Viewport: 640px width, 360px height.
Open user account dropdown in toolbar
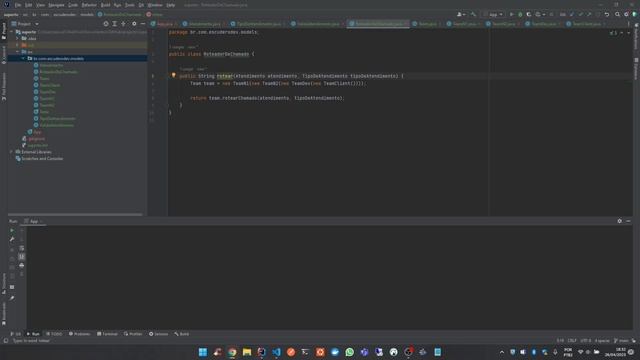461,14
